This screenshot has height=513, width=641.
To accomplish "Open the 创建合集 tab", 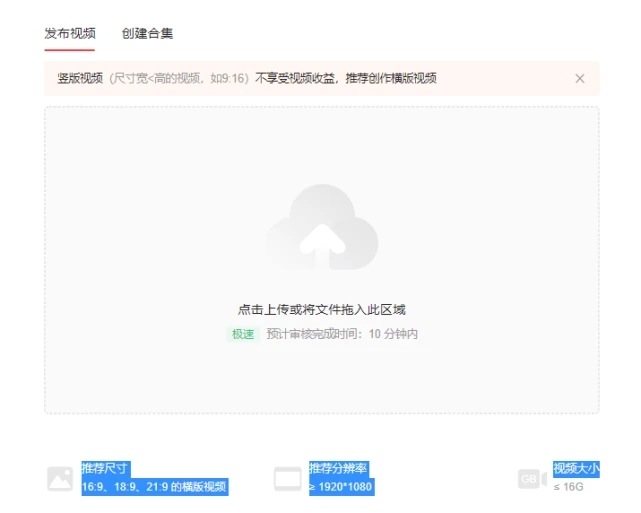I will tap(147, 34).
